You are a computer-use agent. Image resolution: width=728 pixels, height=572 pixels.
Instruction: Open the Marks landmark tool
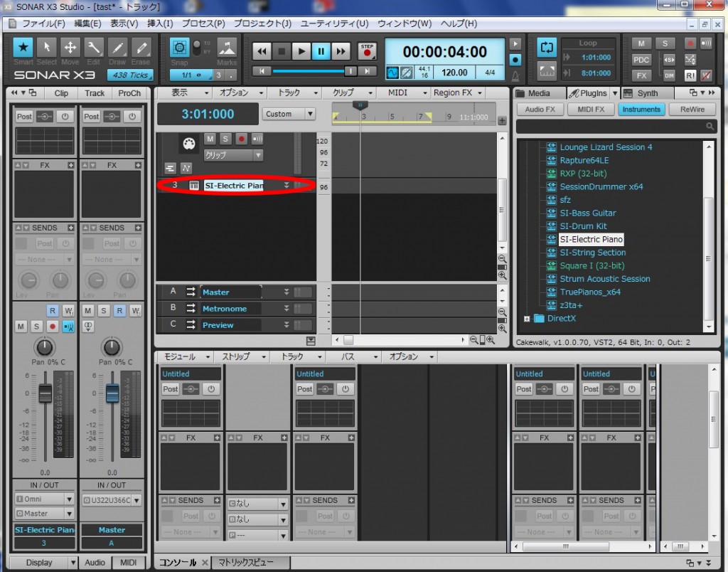tap(227, 48)
